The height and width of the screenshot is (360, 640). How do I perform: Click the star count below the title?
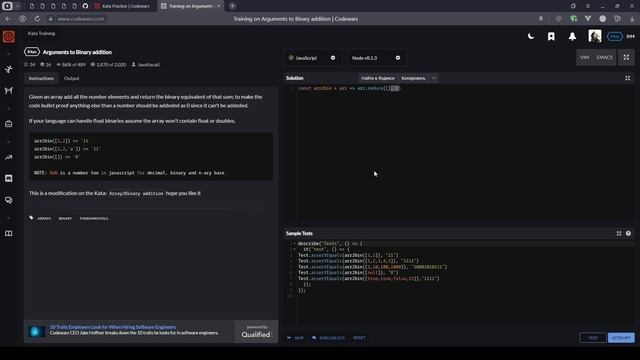coord(30,64)
